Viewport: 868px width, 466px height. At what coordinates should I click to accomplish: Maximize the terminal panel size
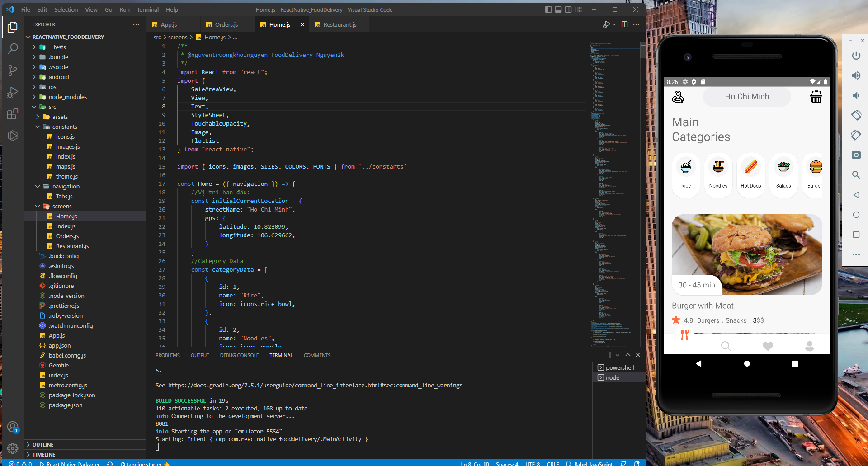coord(628,355)
